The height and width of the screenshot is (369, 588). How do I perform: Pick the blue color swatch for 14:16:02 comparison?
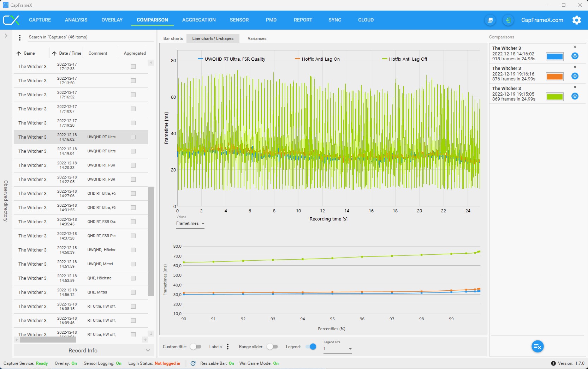tap(555, 56)
